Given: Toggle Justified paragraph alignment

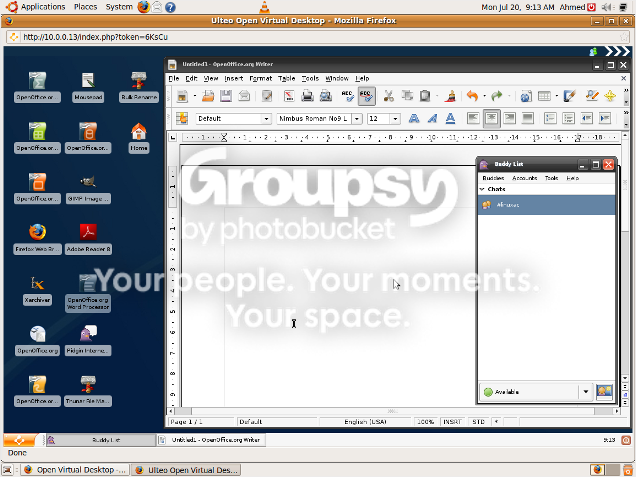Looking at the screenshot, I should 528,118.
